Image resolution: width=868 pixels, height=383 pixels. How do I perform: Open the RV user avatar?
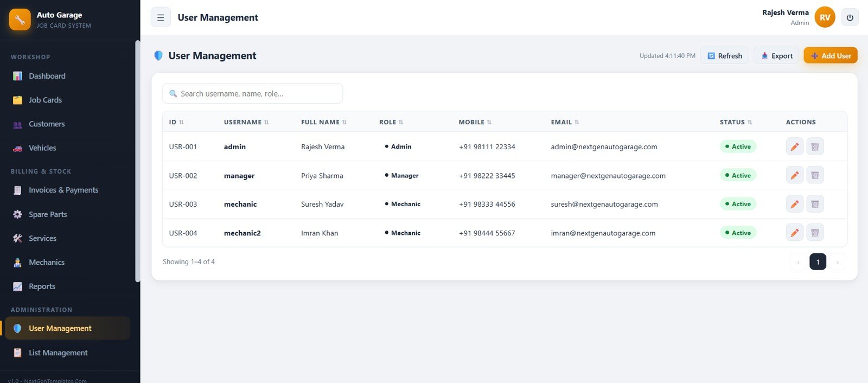(825, 17)
